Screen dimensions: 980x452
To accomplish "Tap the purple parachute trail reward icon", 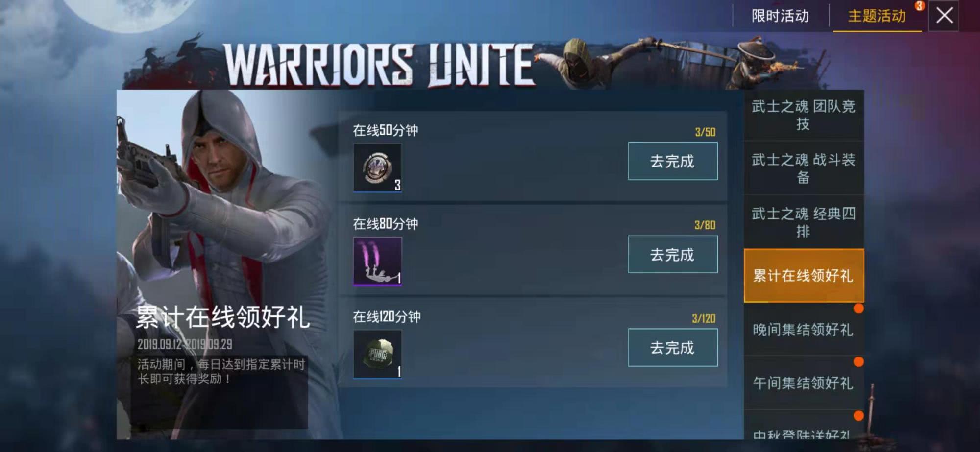I will [377, 261].
